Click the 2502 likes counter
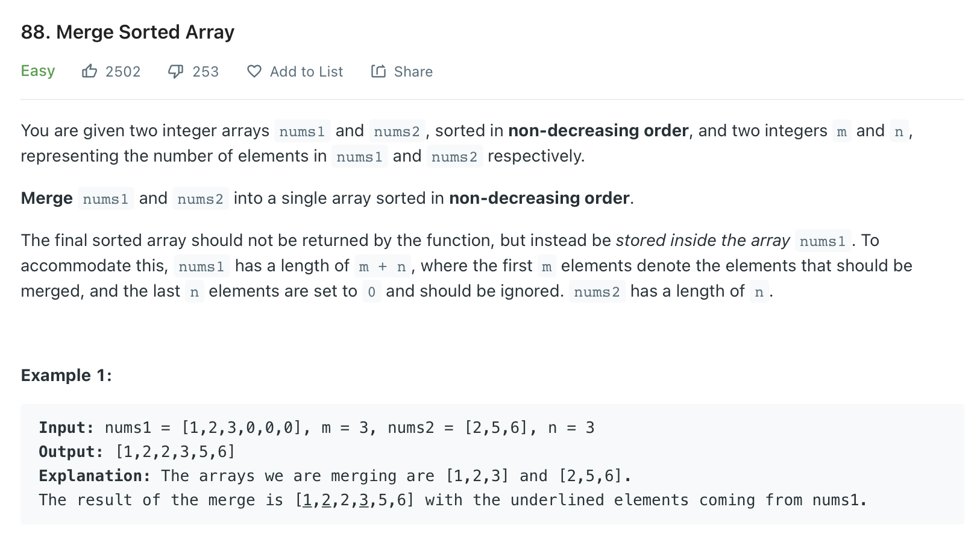 click(x=123, y=71)
